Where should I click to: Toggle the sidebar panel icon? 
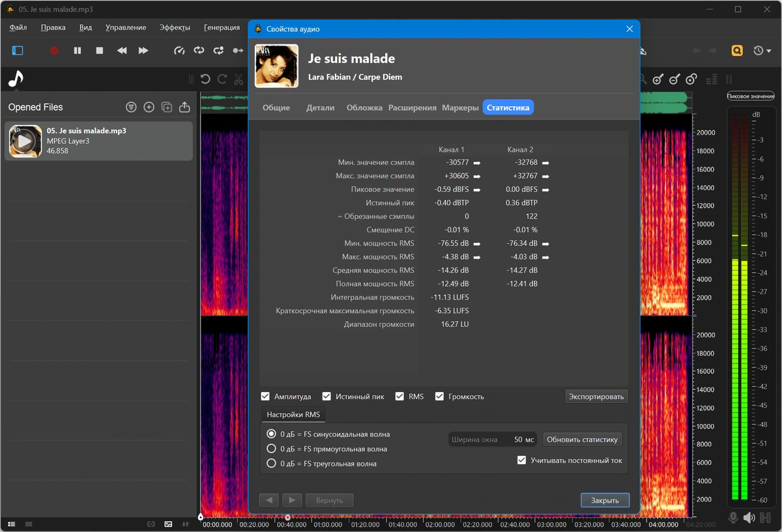tap(18, 50)
